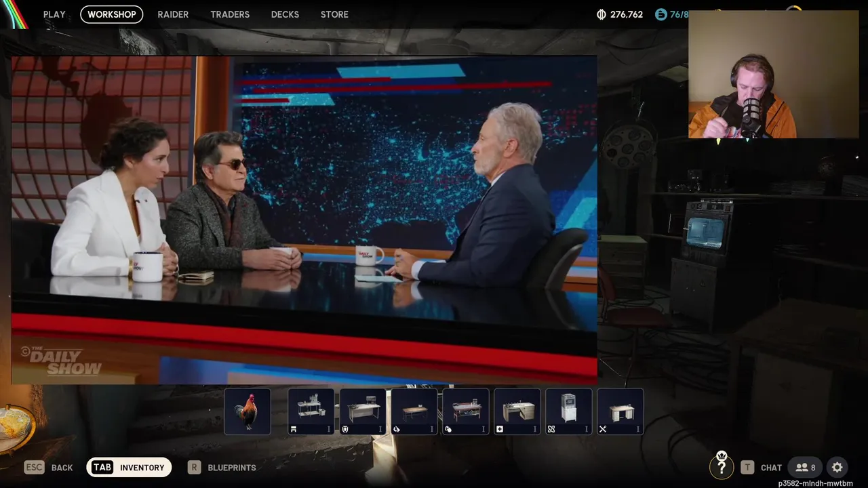Go to the DECKS tab

tap(285, 14)
